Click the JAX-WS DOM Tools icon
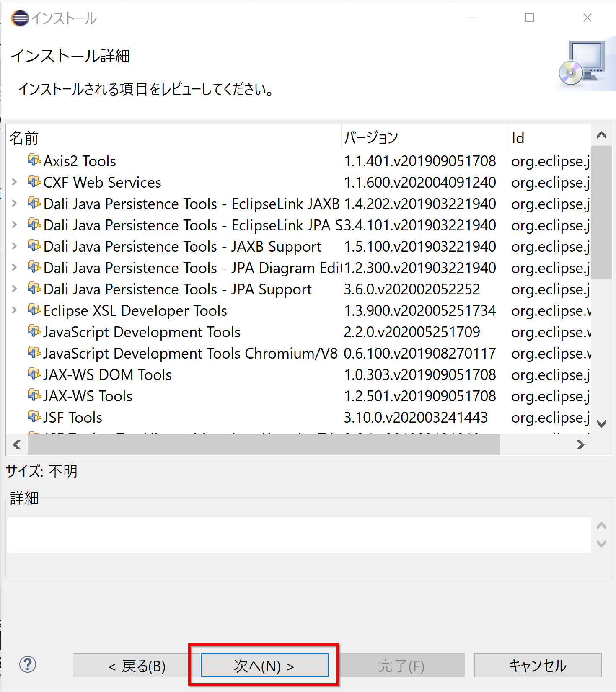The height and width of the screenshot is (692, 616). (34, 374)
